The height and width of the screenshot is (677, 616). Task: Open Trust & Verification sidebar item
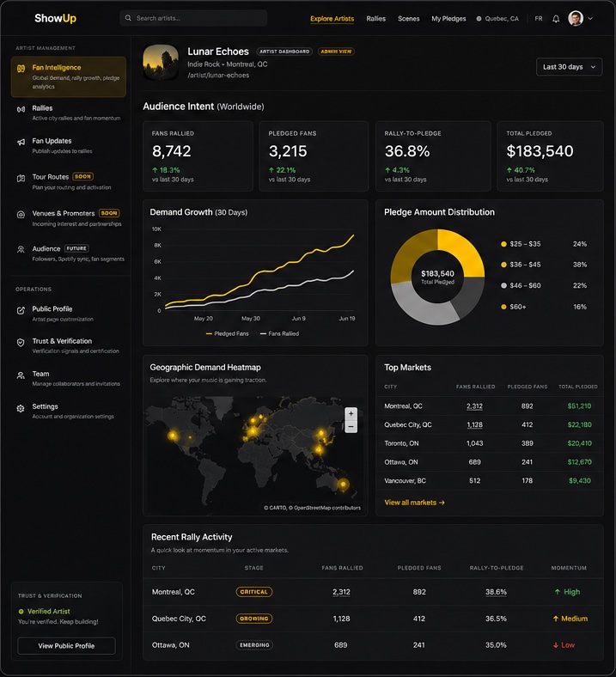[69, 345]
